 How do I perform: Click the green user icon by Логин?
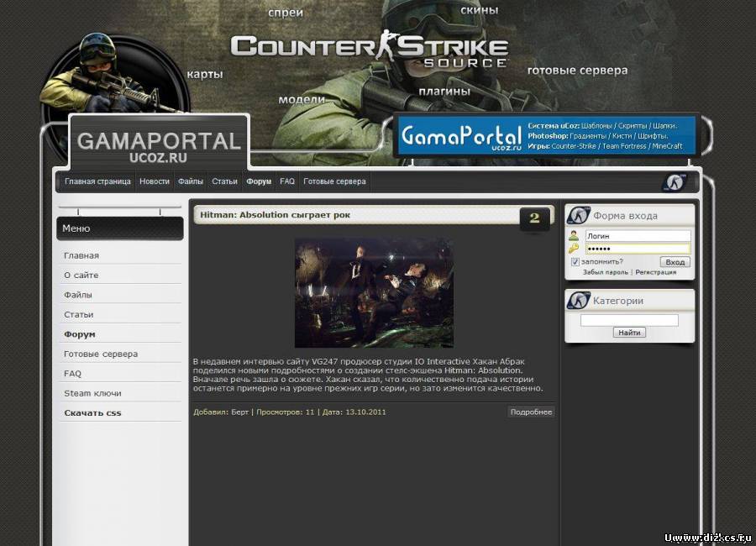tap(573, 236)
